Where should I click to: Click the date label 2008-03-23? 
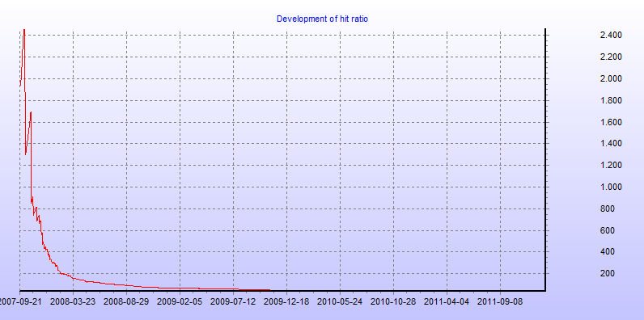73,301
